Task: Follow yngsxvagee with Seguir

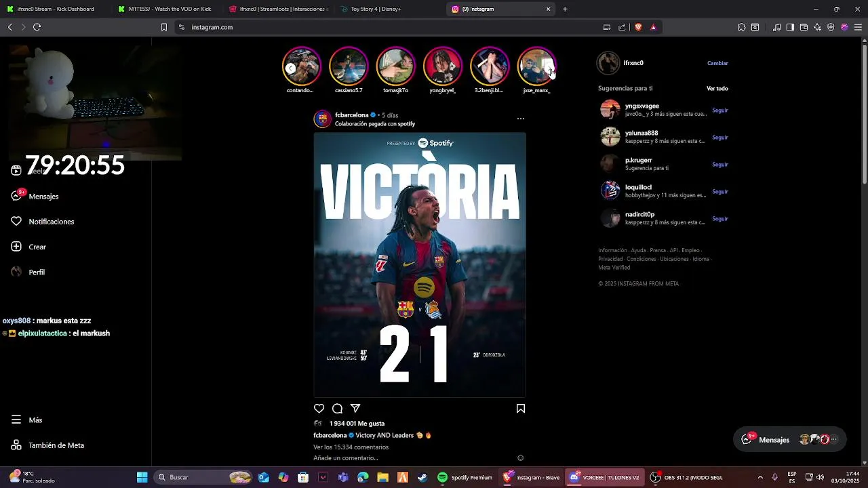Action: pyautogui.click(x=719, y=110)
